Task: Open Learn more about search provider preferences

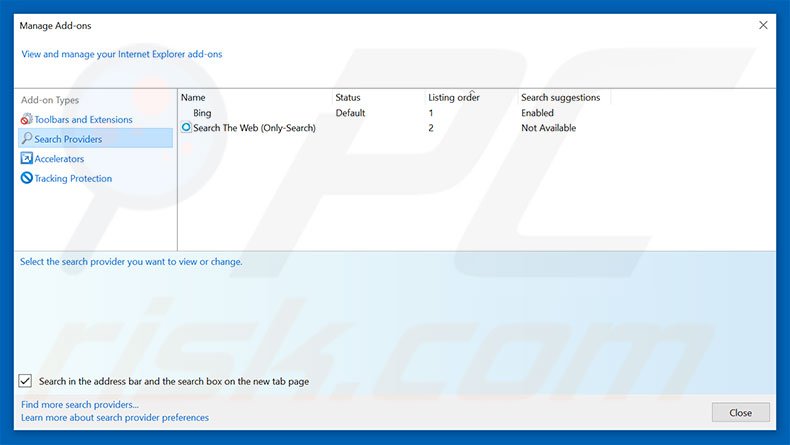Action: coord(115,417)
